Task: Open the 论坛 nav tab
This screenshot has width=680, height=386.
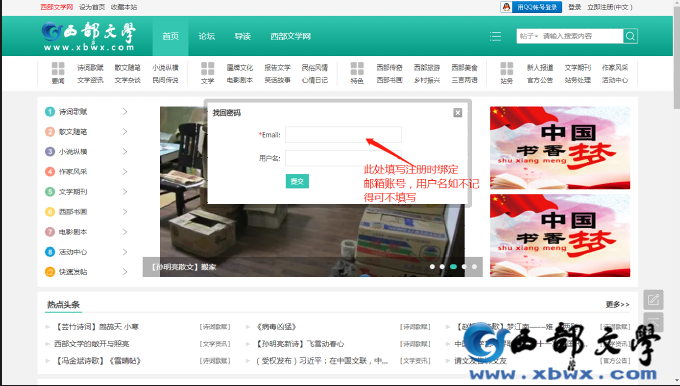Action: point(206,36)
